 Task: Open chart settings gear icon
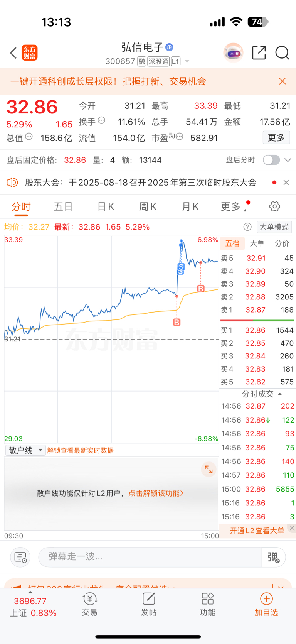pos(274,206)
